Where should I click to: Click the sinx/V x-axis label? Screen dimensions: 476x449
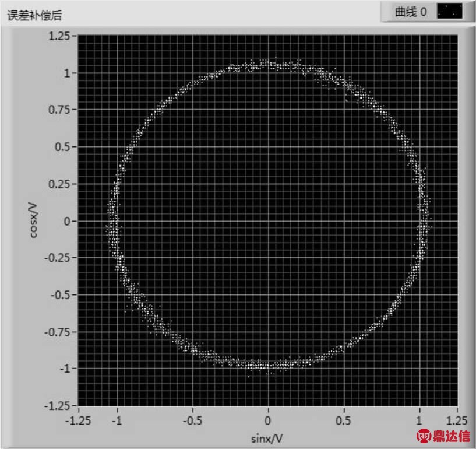pyautogui.click(x=267, y=439)
